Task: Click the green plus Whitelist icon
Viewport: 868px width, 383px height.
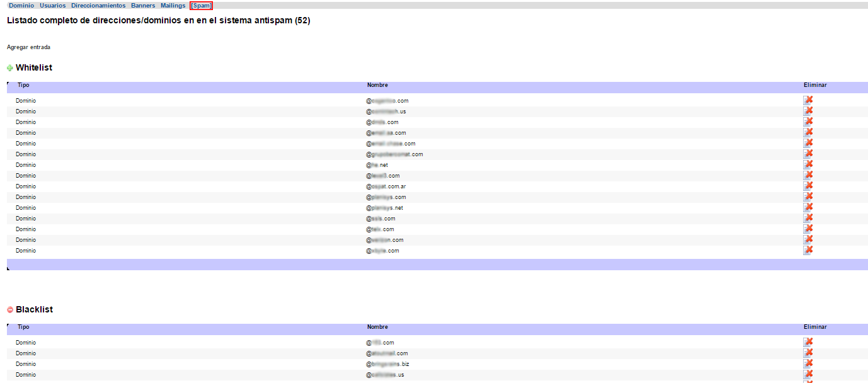Action: tap(10, 68)
